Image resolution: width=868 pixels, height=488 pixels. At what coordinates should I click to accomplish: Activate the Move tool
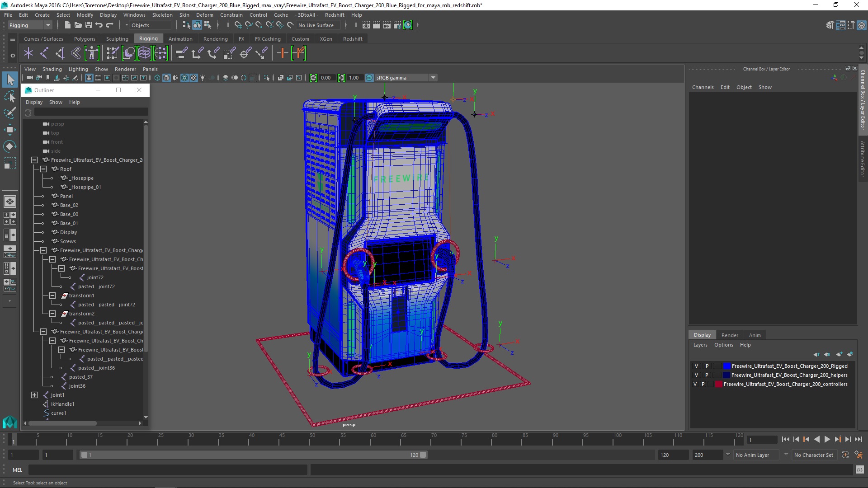[x=10, y=130]
